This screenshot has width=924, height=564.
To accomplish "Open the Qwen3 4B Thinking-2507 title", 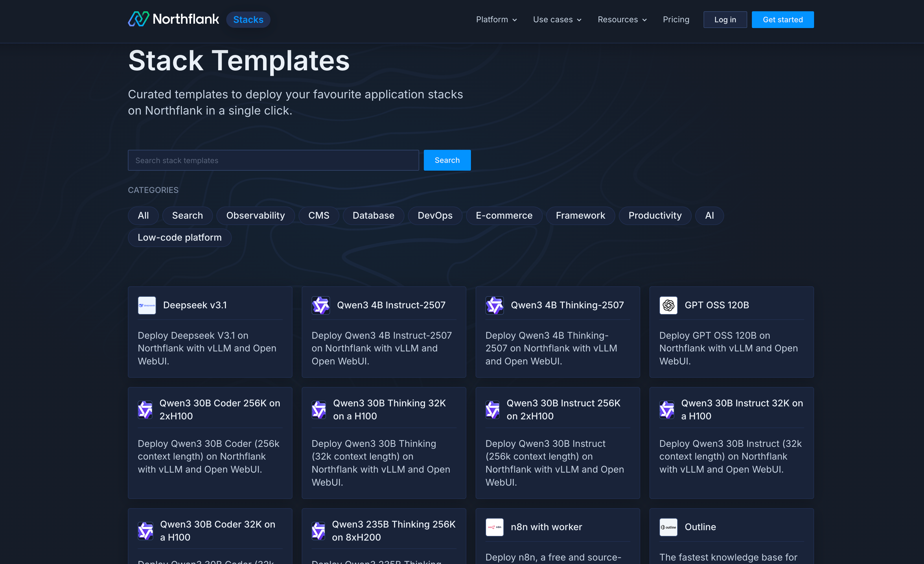I will (567, 305).
